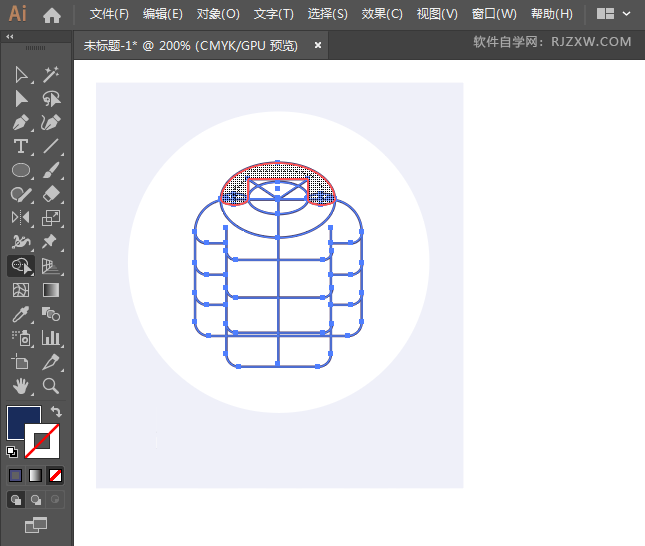Set paint to None mode

click(x=56, y=475)
